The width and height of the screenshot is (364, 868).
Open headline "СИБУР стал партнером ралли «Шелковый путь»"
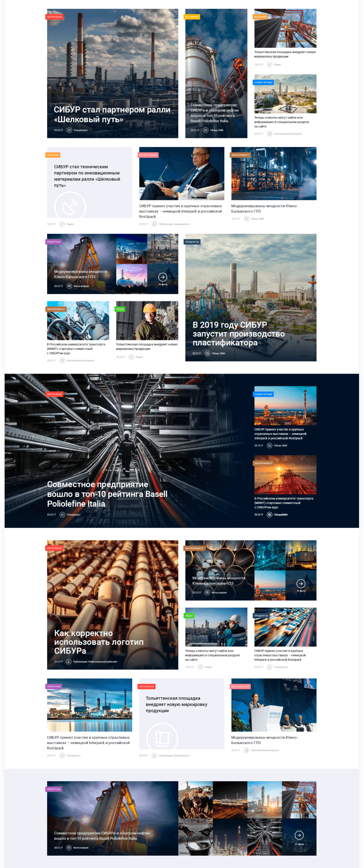pyautogui.click(x=112, y=114)
